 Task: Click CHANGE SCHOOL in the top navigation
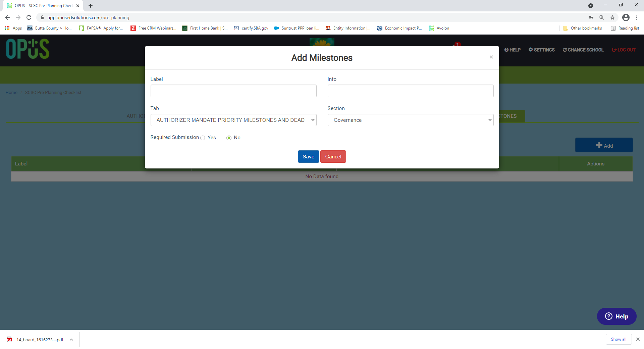tap(583, 50)
